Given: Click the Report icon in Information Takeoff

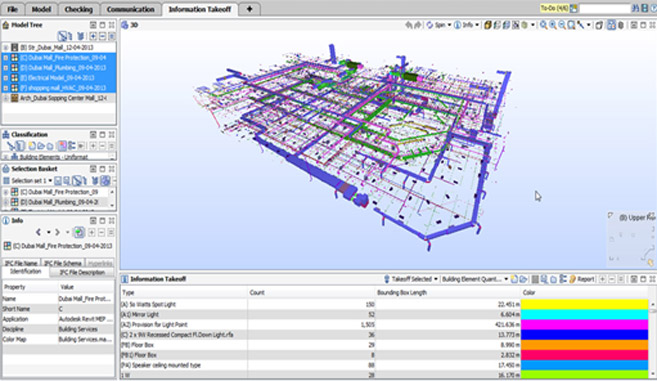Looking at the screenshot, I should pos(572,279).
